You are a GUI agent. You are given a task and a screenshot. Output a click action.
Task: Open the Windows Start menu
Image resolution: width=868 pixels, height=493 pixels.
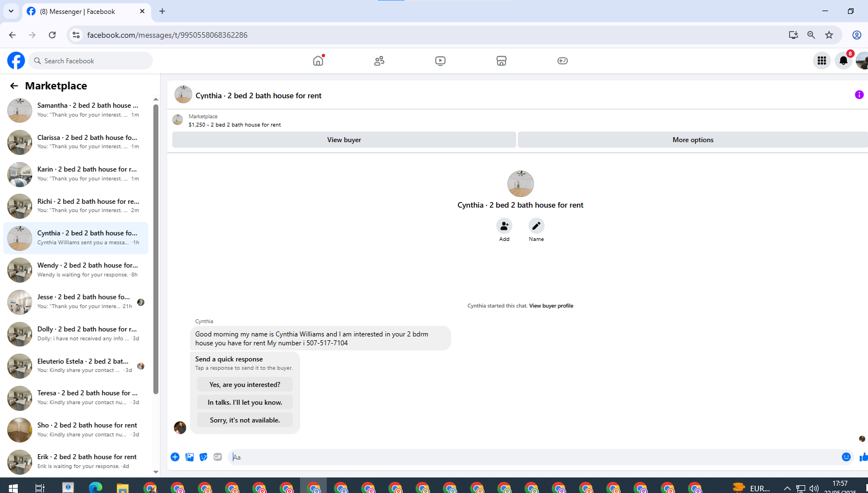tap(13, 487)
